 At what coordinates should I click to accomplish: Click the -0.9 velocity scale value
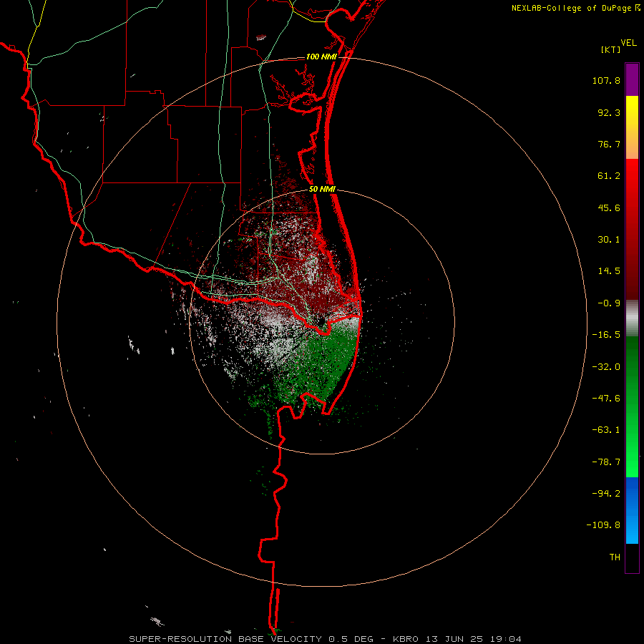(609, 303)
